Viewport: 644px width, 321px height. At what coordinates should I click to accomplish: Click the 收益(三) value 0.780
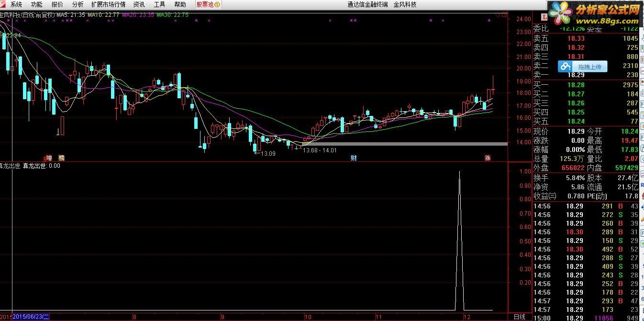[x=576, y=196]
